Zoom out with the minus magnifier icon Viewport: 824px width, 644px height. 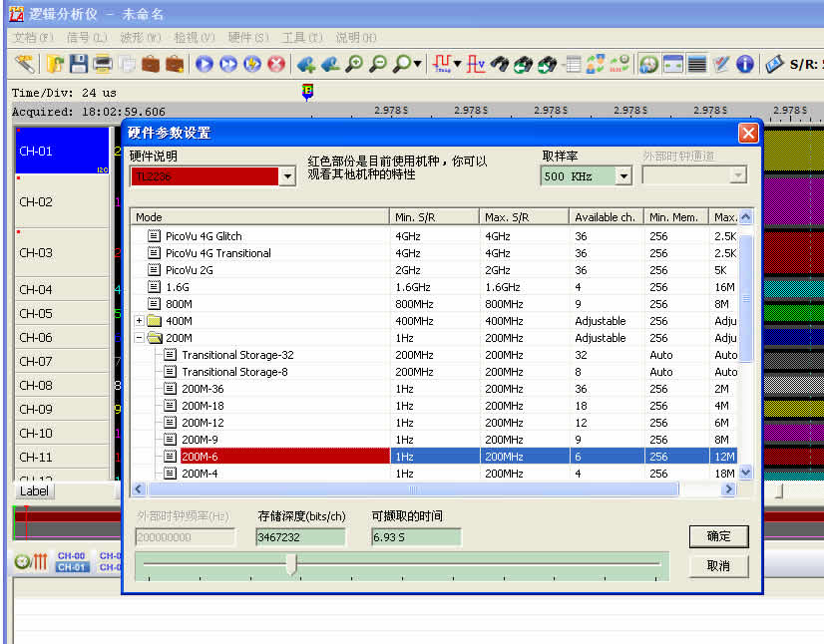[378, 64]
